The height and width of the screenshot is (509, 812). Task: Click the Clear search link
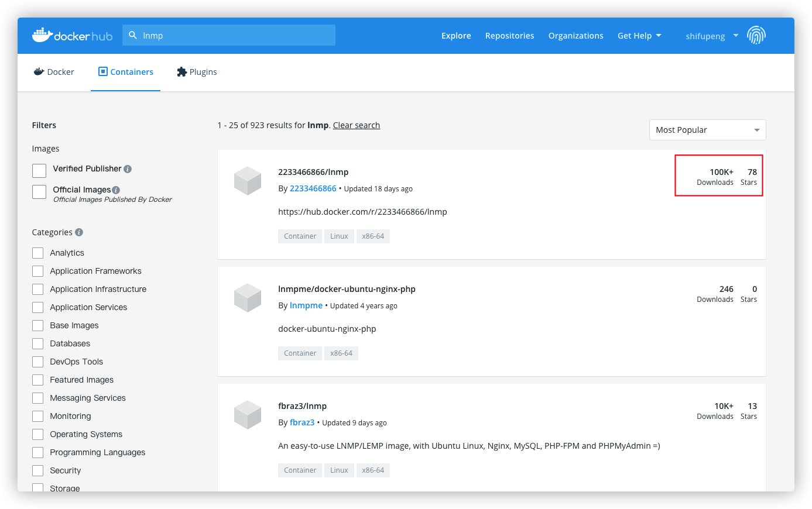(357, 125)
